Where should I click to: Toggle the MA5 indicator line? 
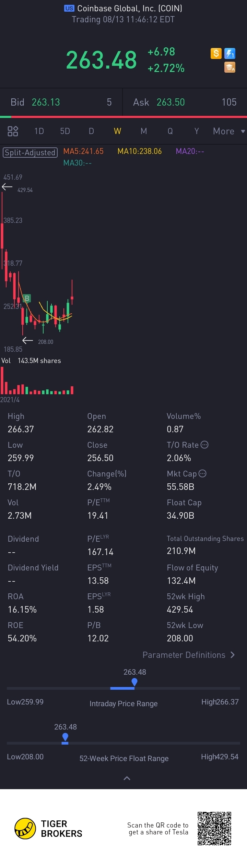point(83,151)
